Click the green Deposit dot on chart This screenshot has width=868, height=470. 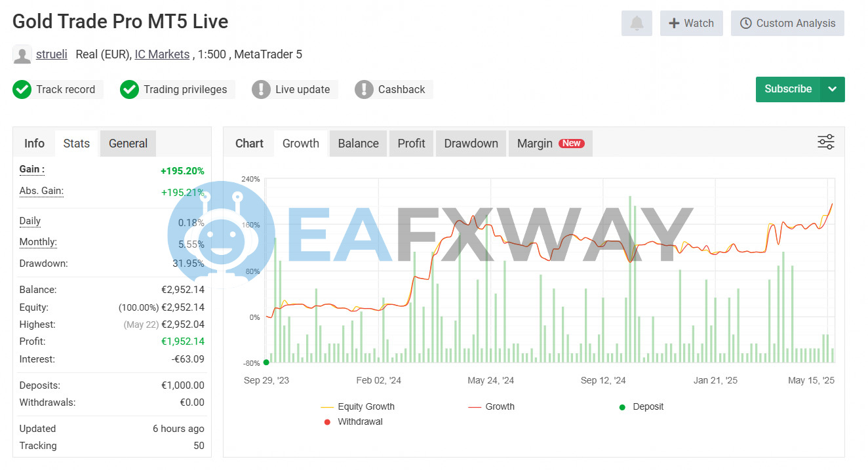point(266,362)
